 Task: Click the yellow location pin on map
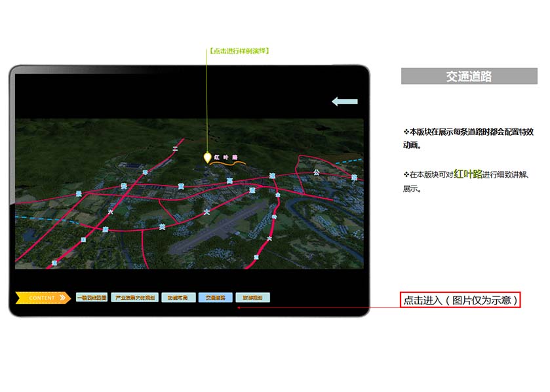point(208,157)
